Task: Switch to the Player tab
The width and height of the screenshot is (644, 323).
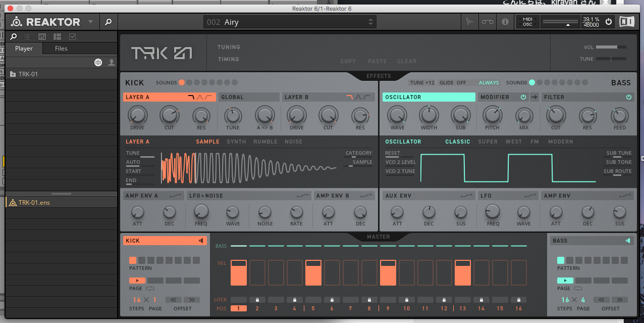Action: (24, 49)
